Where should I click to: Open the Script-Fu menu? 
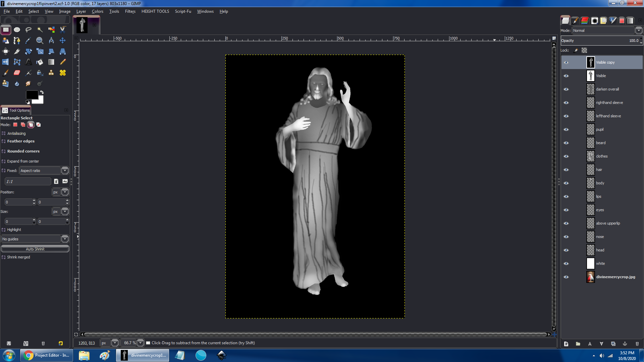183,11
